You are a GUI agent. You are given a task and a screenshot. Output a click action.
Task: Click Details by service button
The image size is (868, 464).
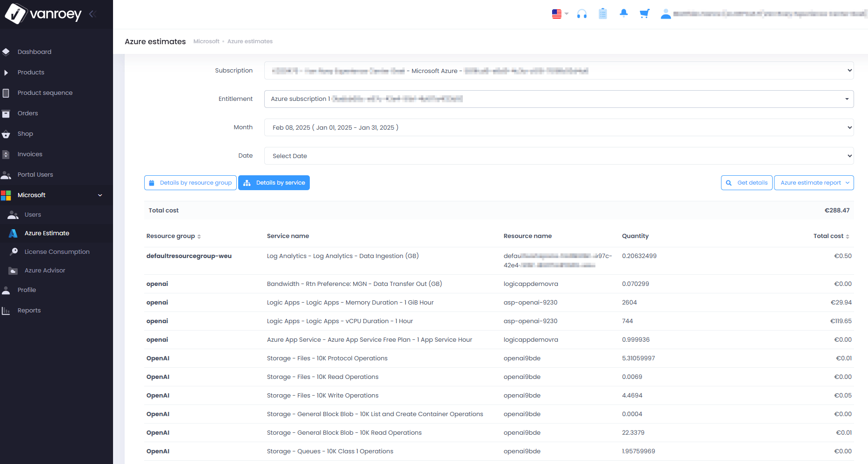pyautogui.click(x=274, y=183)
